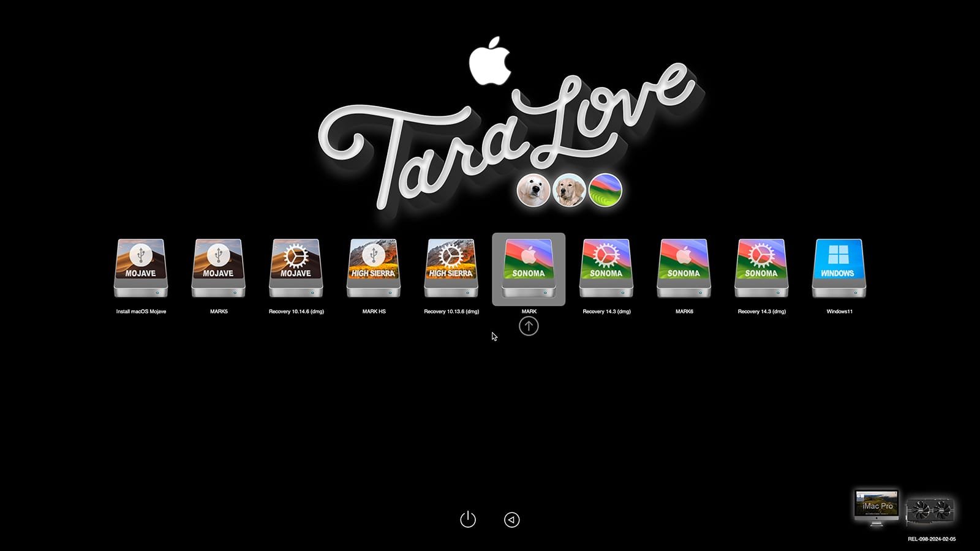Screen dimensions: 980x551
Task: Click the "Recovery 10.13.6 (dmg)" label
Action: 451,312
